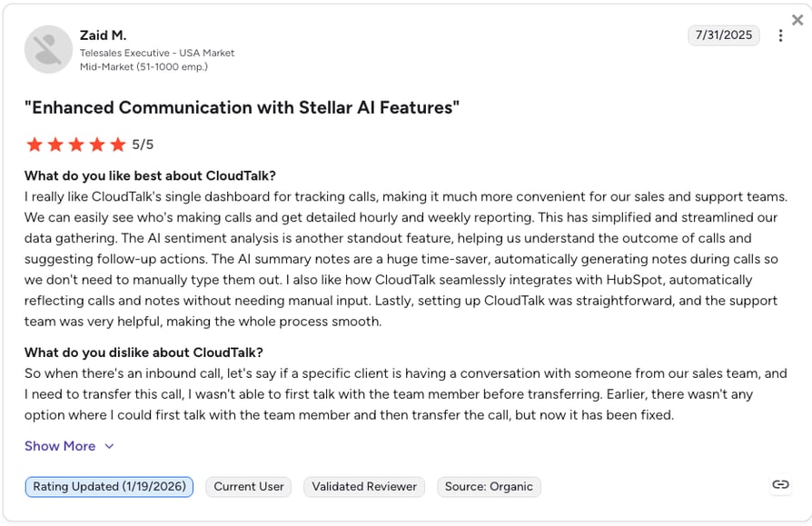
Task: Click the 5/5 rating score text
Action: 143,144
